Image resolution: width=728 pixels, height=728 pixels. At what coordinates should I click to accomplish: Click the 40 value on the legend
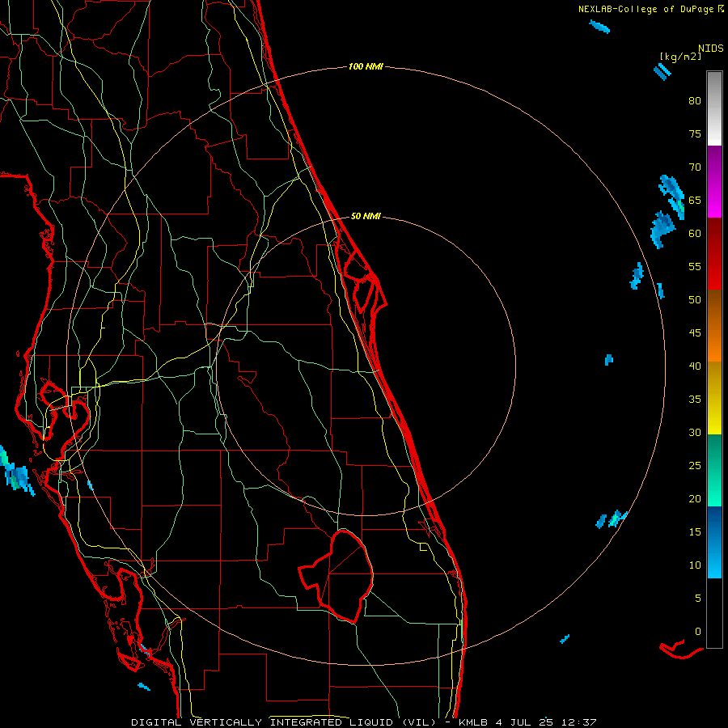click(695, 366)
